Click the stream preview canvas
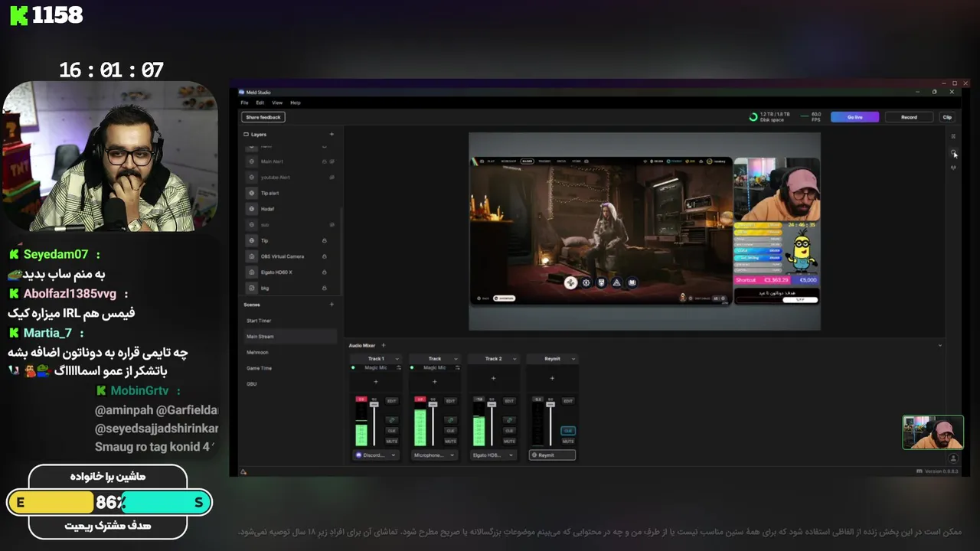Viewport: 980px width, 551px height. [x=645, y=231]
